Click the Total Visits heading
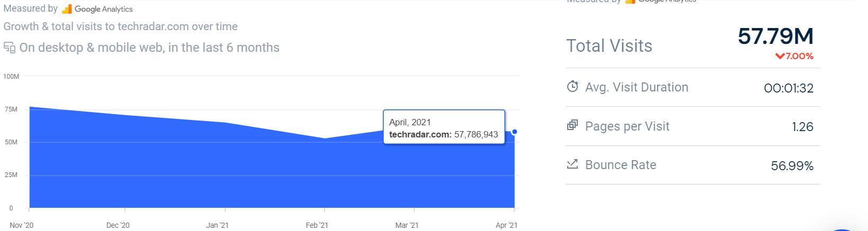 tap(609, 46)
